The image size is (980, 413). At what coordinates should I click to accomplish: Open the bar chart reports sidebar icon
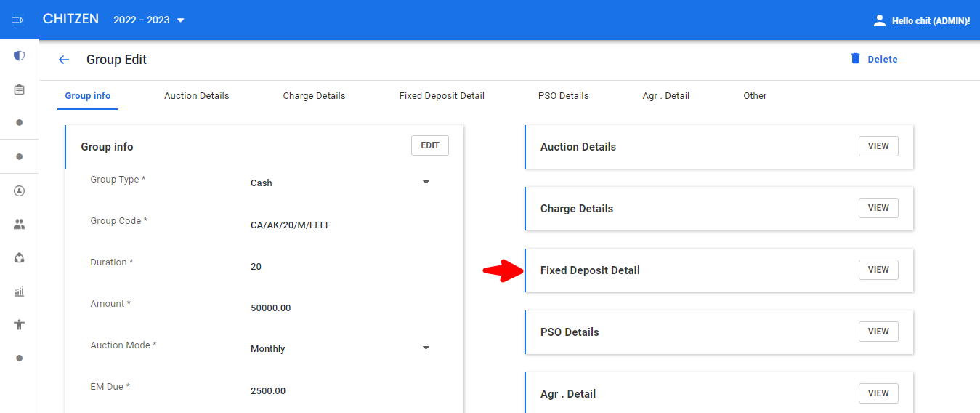tap(19, 292)
